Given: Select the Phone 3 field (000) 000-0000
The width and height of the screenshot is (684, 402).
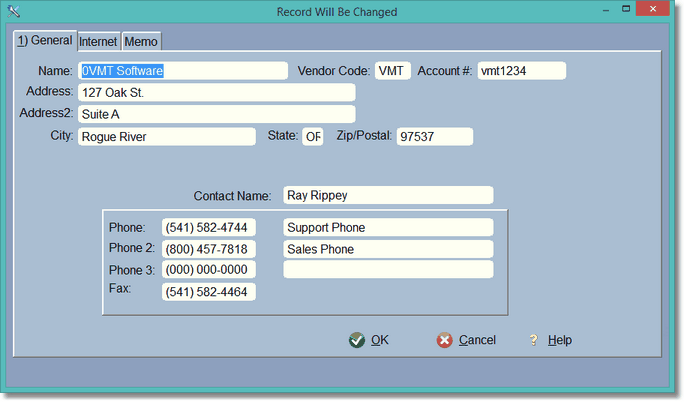Looking at the screenshot, I should (x=209, y=269).
